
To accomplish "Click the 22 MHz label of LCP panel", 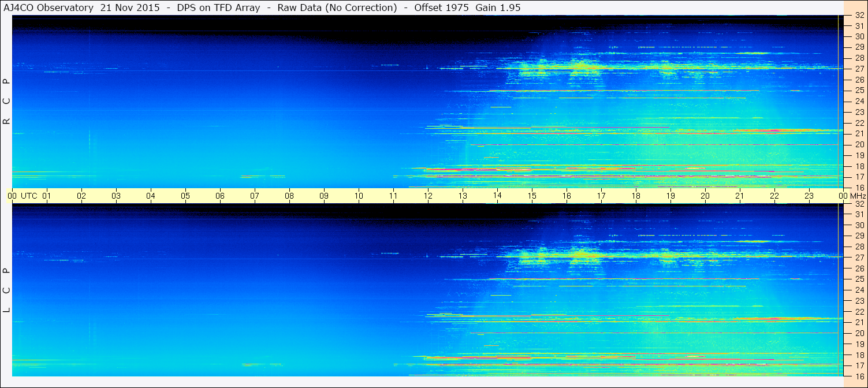I will pyautogui.click(x=859, y=312).
